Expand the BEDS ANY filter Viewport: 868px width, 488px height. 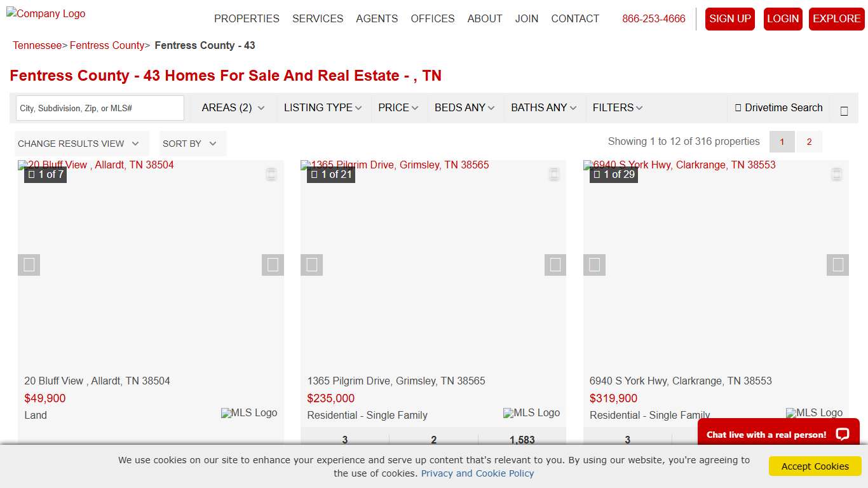coord(464,107)
